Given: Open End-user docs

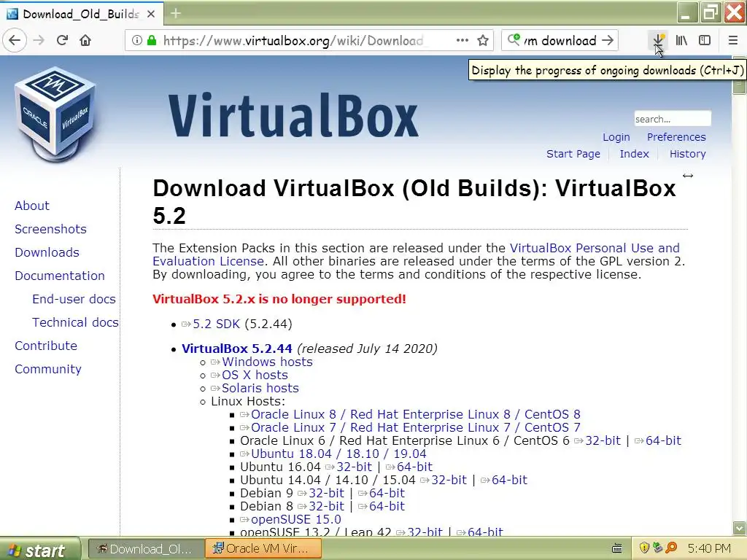Looking at the screenshot, I should point(74,299).
